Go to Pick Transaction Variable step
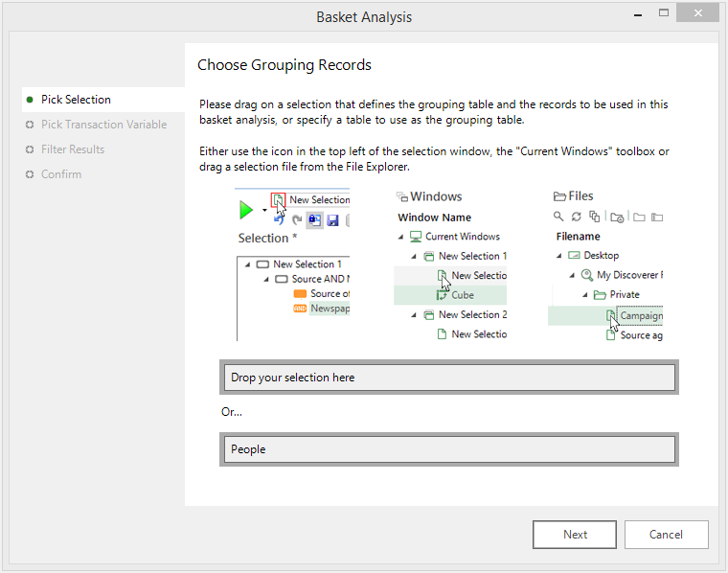 103,125
